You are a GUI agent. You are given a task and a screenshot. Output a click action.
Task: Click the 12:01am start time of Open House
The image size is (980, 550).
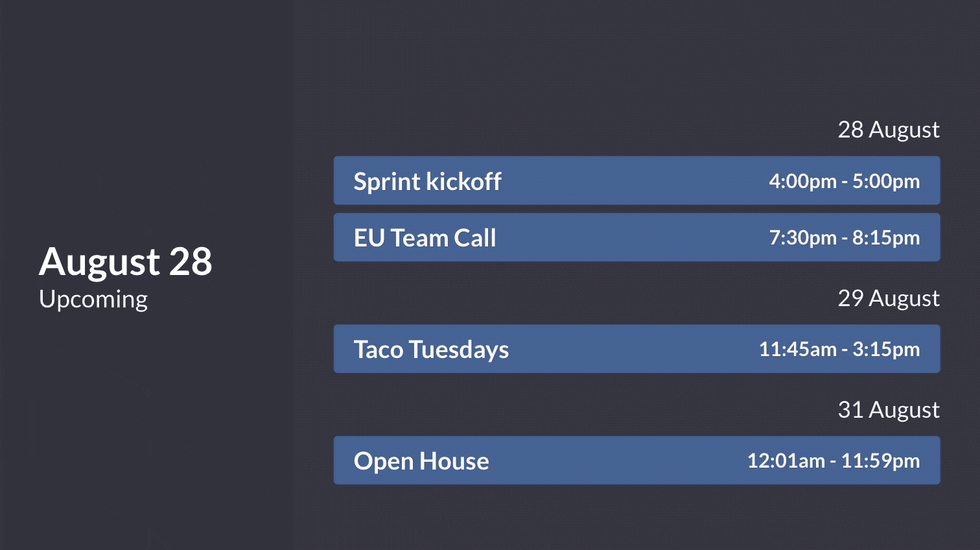[x=786, y=460]
